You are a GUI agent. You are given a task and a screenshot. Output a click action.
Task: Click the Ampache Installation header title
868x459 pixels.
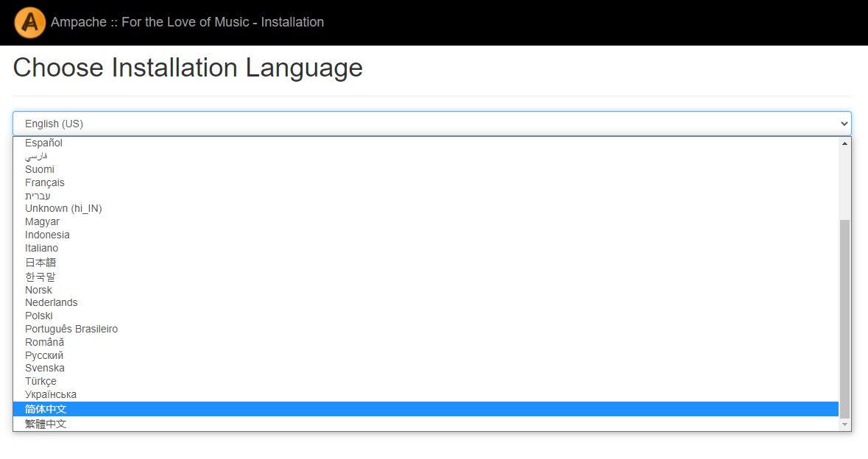point(187,22)
